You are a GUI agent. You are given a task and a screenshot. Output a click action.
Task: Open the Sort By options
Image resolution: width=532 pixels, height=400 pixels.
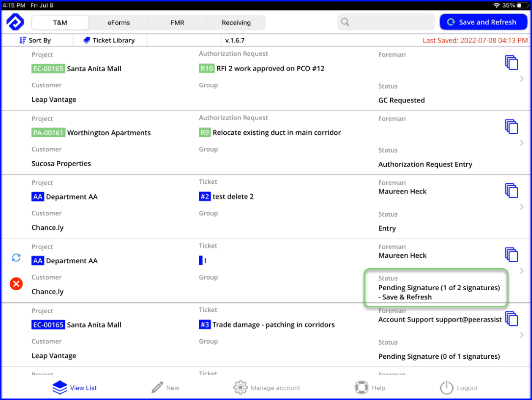35,40
